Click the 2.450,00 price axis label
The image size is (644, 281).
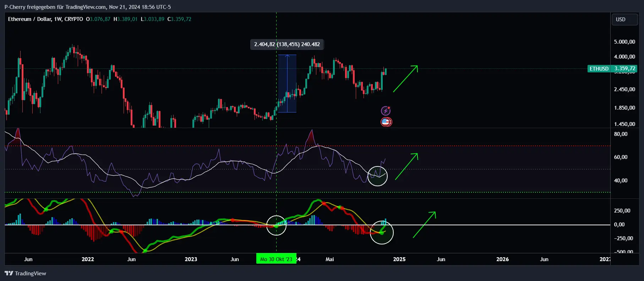[x=624, y=89]
